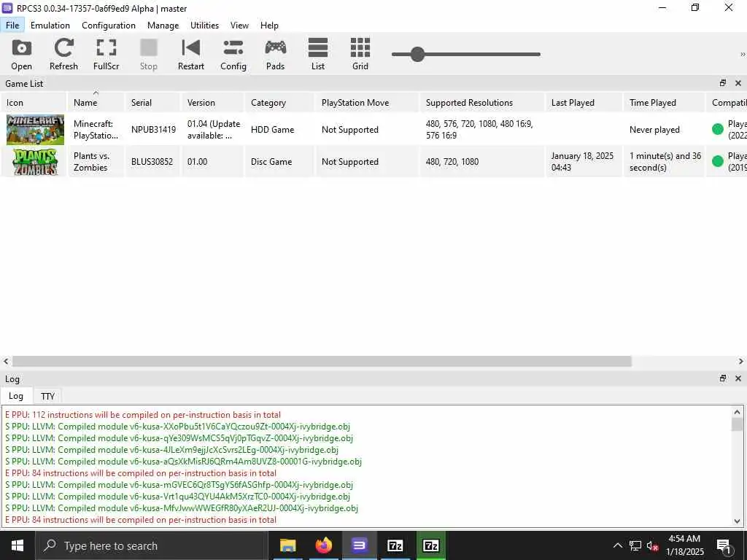
Task: Click version 01.04 (Update available) cell
Action: point(214,130)
